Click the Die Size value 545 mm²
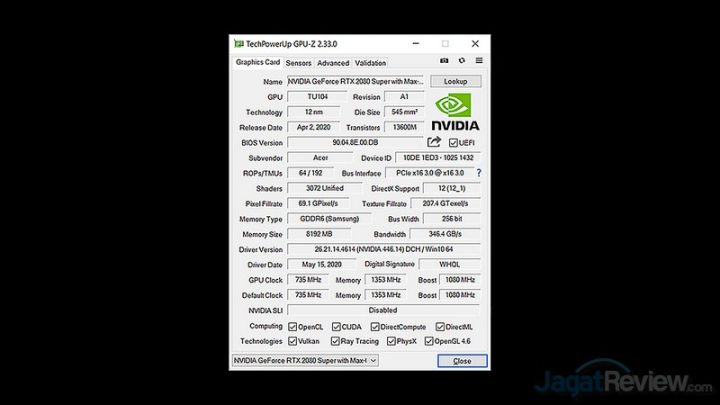Viewport: 720px width, 405px height. (404, 112)
